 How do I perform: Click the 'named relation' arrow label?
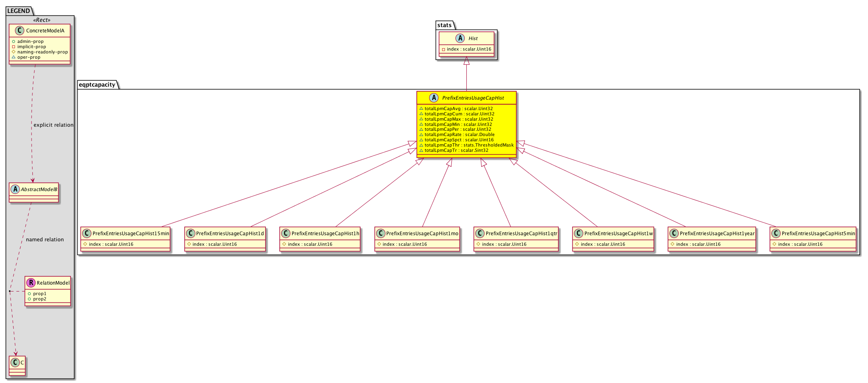click(44, 240)
